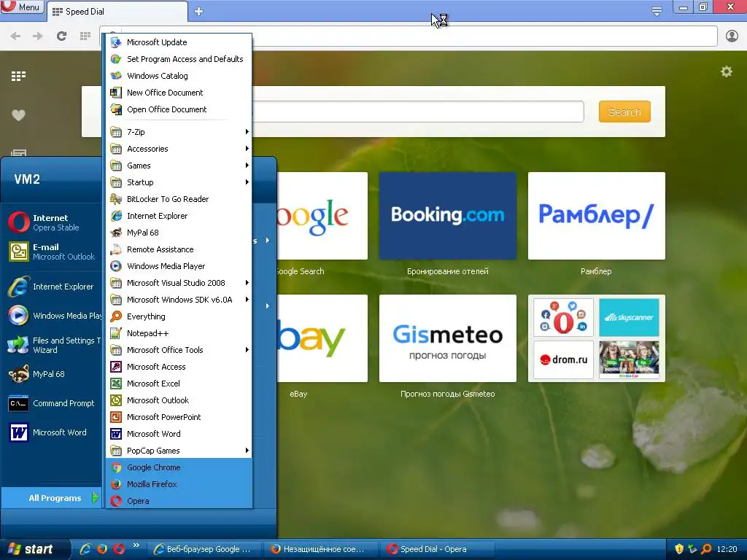Launch Windows Media Player from programs list
Screen dimensions: 747x560
tap(179, 266)
